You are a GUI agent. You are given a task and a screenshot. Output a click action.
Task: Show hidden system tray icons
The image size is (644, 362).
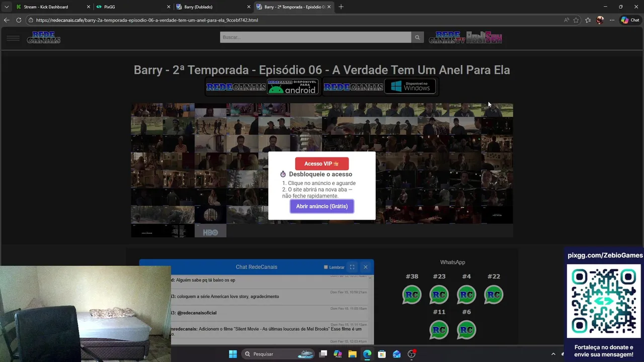click(x=553, y=354)
